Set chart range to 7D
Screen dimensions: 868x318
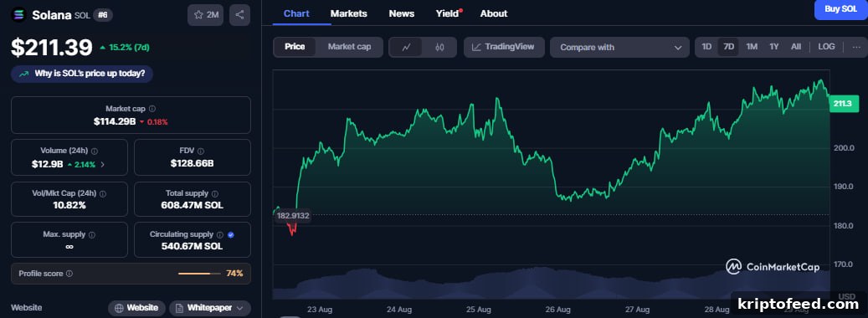pyautogui.click(x=728, y=47)
